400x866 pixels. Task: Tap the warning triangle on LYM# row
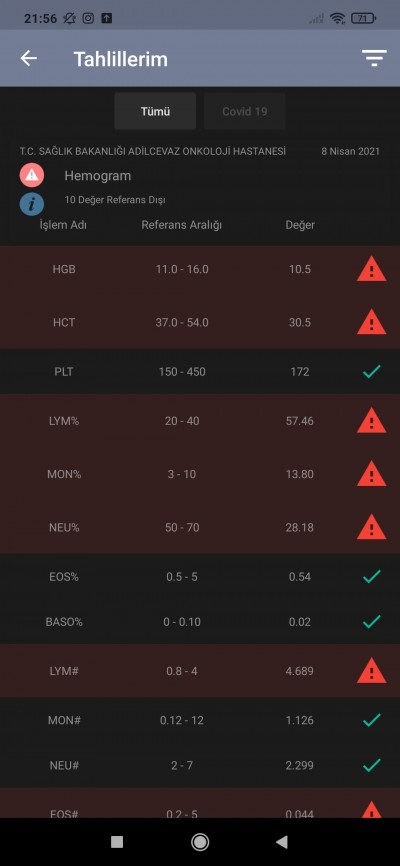[371, 670]
